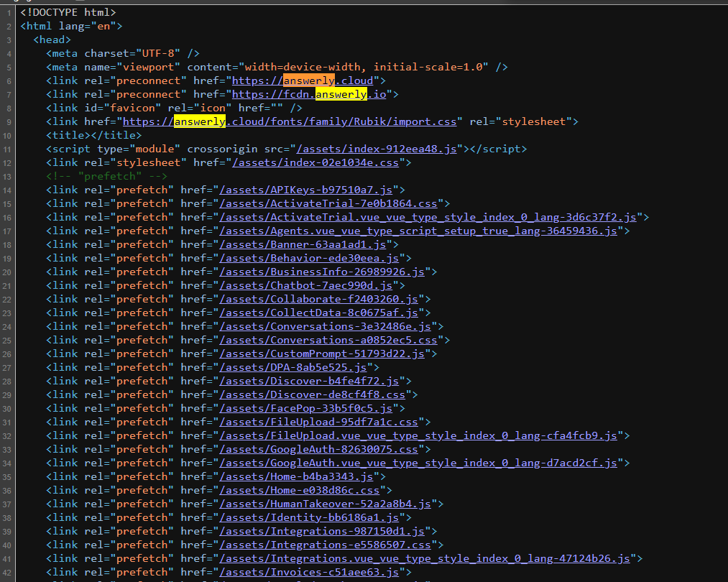The height and width of the screenshot is (582, 728).
Task: Follow the Invoices-c51aee63.js link
Action: click(x=309, y=572)
